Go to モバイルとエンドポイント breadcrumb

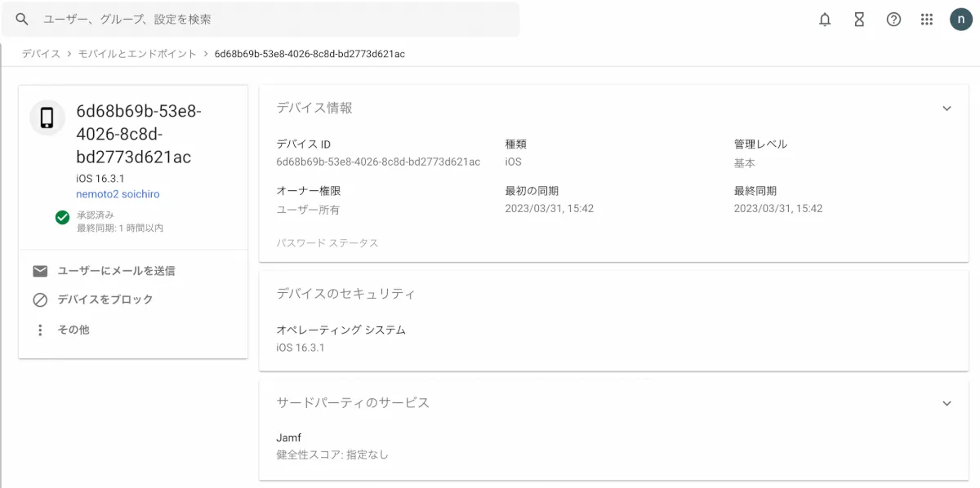pyautogui.click(x=137, y=54)
